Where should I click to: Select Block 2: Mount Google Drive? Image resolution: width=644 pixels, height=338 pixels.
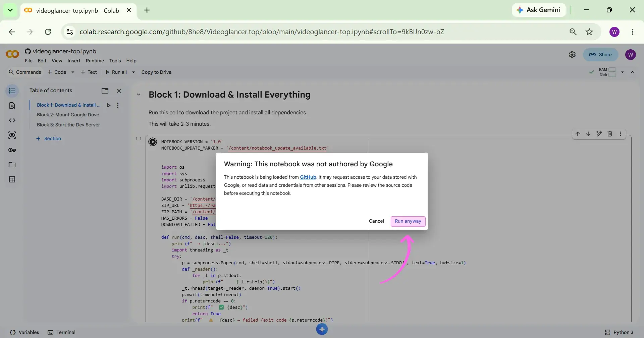tap(68, 115)
